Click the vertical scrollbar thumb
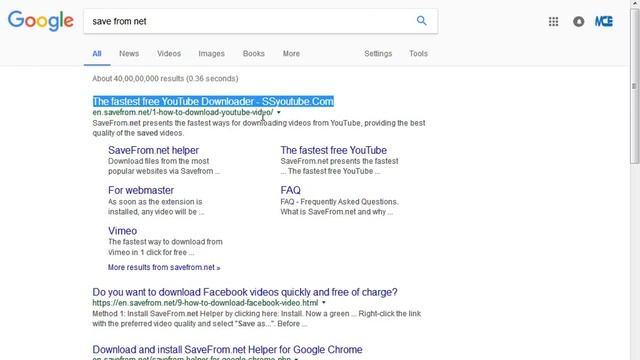The image size is (640, 360). pyautogui.click(x=634, y=86)
